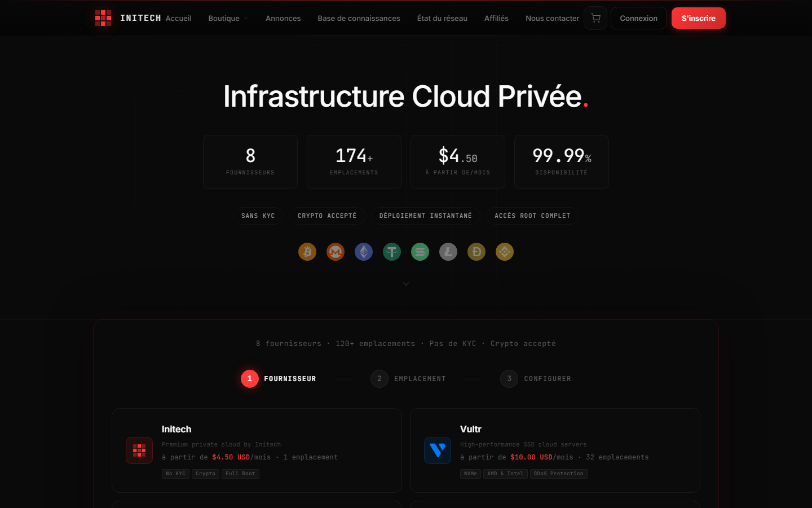Go to step 2 Emplacement
Screen dimensions: 812x508
click(408, 379)
